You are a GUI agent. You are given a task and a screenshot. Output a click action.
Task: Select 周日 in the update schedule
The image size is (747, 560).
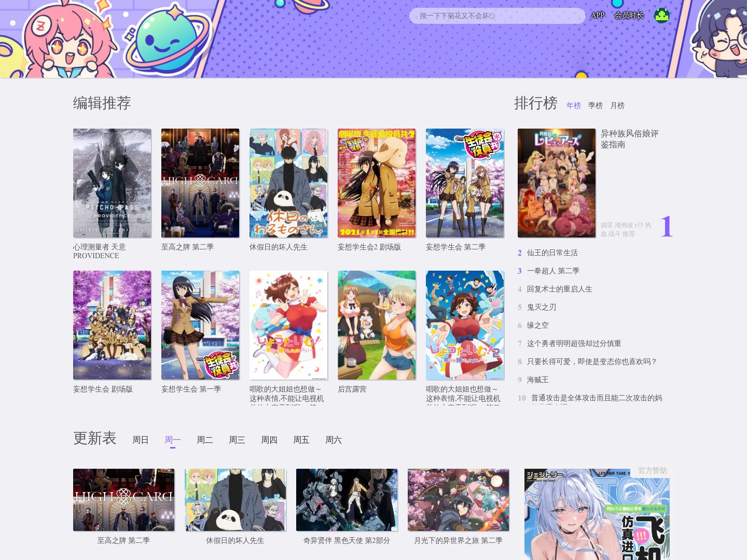[x=141, y=440]
